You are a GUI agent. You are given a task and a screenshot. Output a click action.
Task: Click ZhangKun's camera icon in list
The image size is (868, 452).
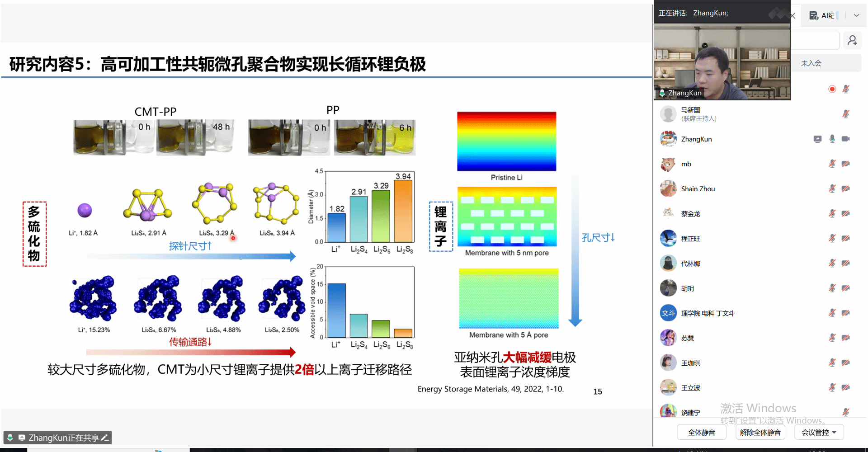tap(845, 139)
